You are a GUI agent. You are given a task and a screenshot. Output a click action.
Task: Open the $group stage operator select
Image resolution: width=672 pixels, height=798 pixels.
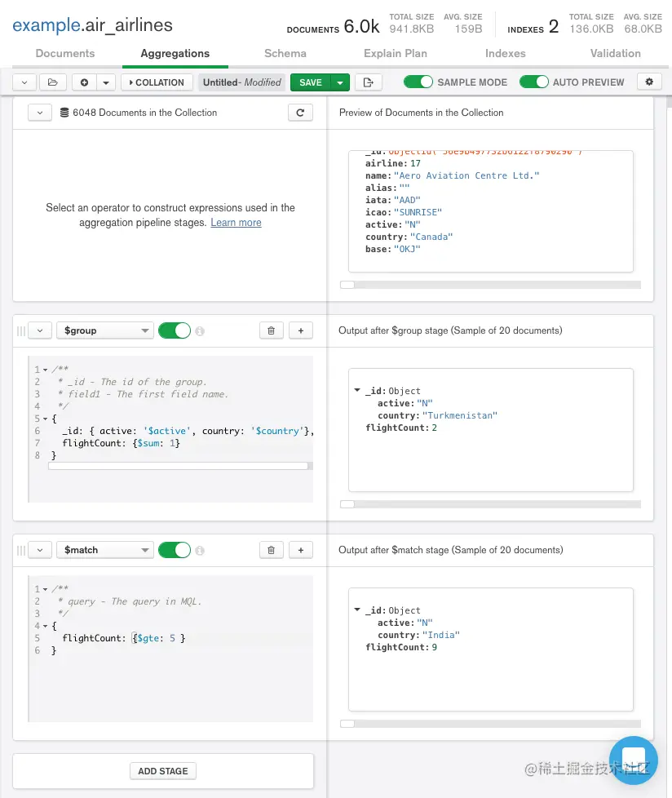point(104,330)
